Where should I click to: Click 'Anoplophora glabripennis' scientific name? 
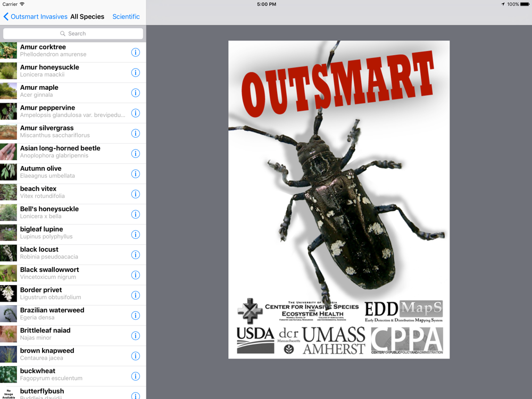point(54,156)
